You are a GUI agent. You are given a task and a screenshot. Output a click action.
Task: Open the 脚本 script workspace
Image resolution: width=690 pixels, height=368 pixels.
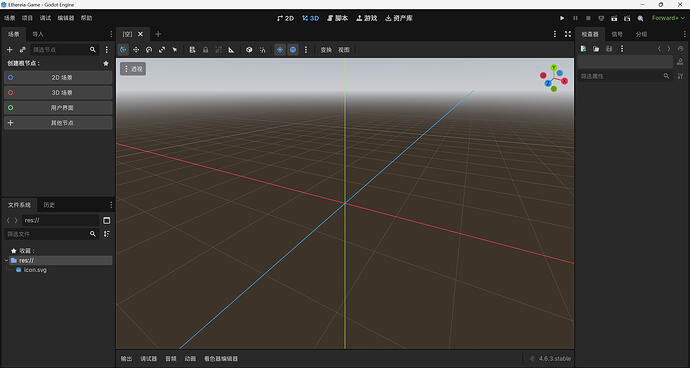coord(338,18)
